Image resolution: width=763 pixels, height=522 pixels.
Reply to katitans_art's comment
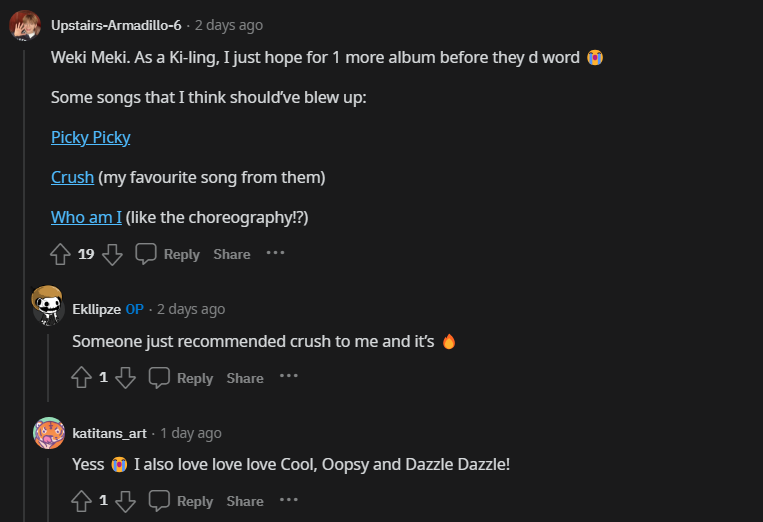point(181,501)
